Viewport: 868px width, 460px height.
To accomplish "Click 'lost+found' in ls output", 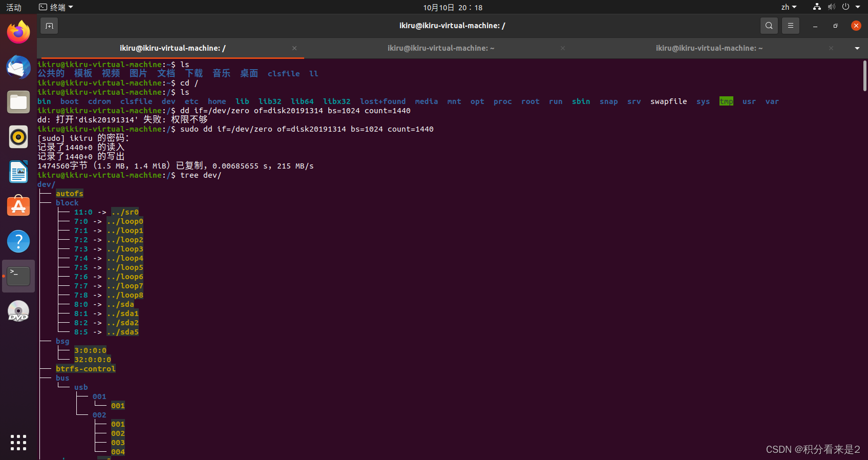I will coord(383,101).
